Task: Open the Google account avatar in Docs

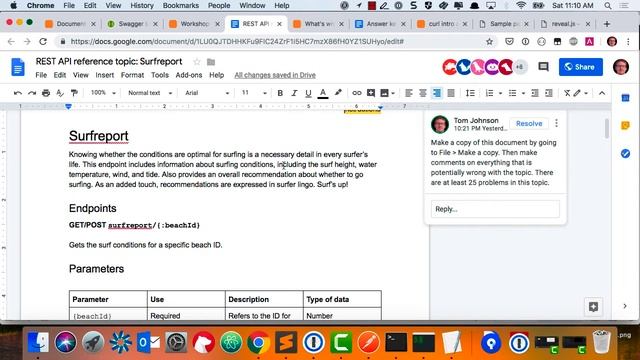Action: pyautogui.click(x=621, y=67)
